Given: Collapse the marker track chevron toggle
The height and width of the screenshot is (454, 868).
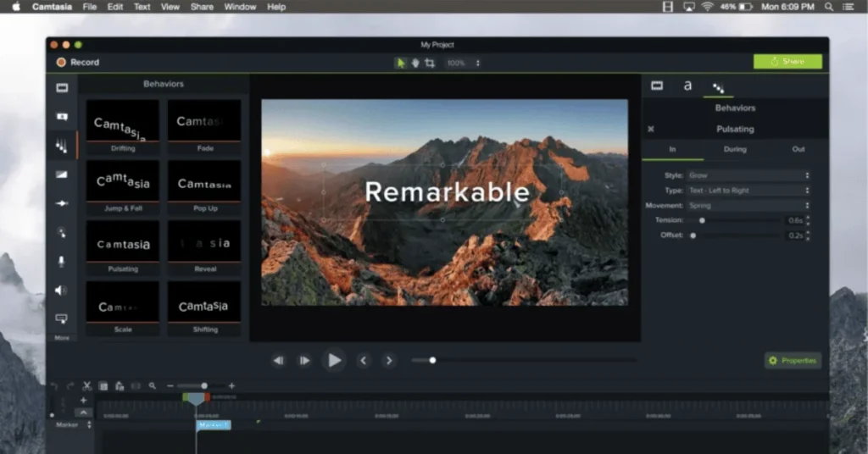Looking at the screenshot, I should click(x=84, y=412).
